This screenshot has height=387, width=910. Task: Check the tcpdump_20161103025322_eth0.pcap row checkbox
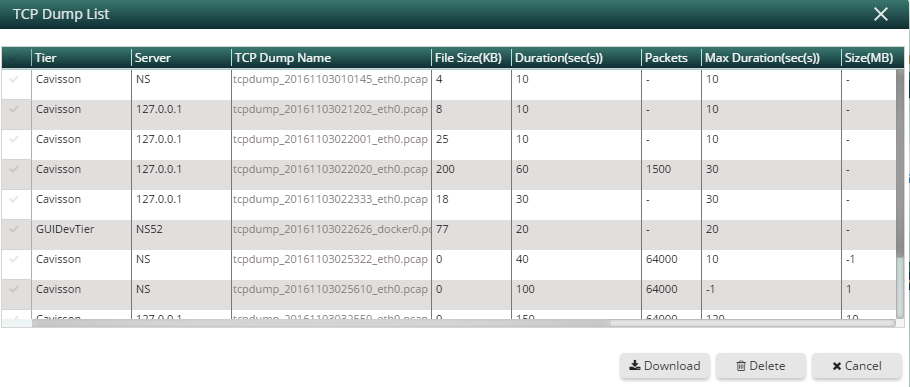tap(15, 259)
